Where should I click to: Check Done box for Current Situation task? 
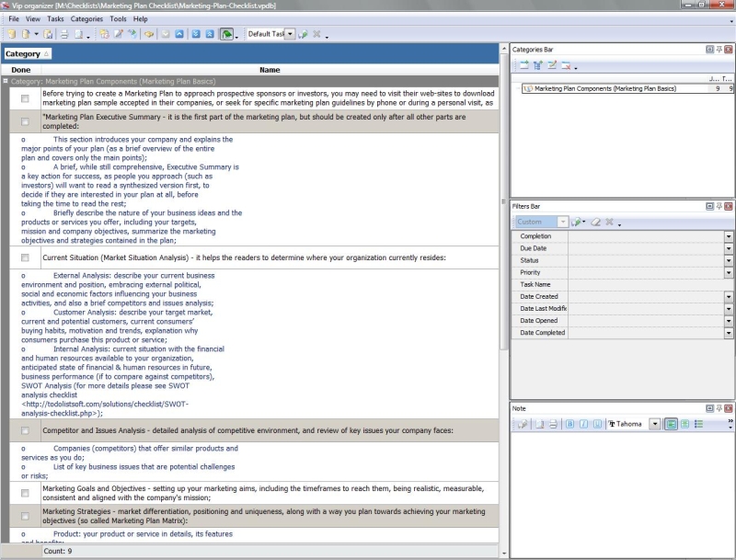pos(25,257)
